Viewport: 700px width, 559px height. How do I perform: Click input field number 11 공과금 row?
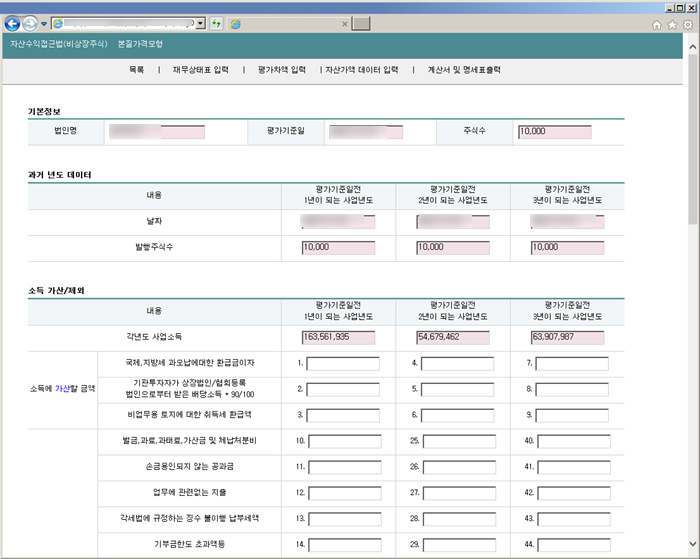[345, 467]
